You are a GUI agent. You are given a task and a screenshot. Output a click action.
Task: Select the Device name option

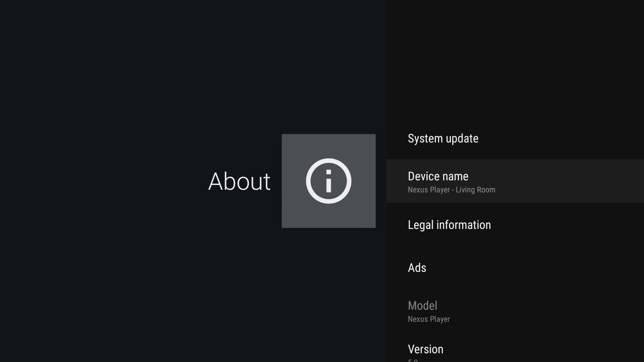pyautogui.click(x=438, y=176)
